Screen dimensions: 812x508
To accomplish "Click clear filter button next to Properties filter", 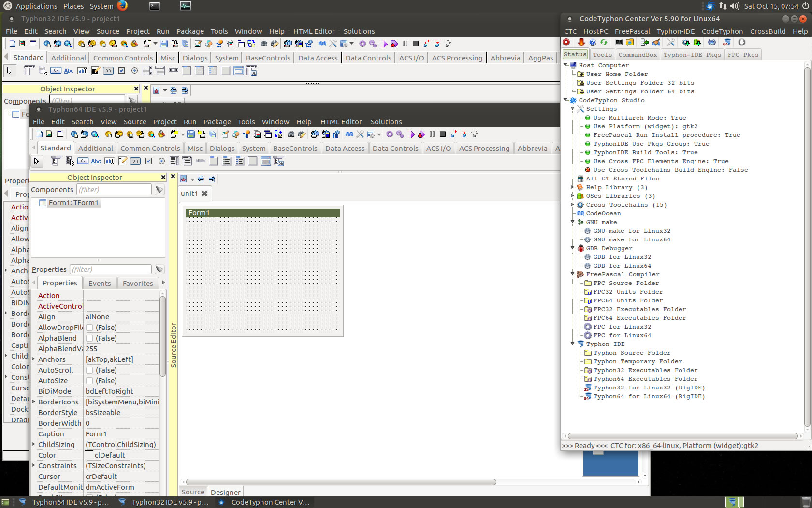I will pos(159,269).
